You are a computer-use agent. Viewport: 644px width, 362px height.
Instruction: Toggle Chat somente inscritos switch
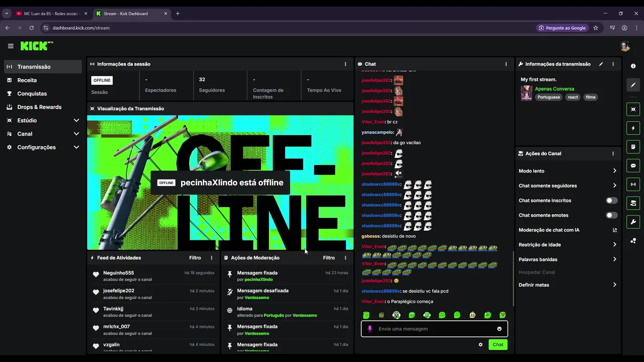(x=611, y=201)
